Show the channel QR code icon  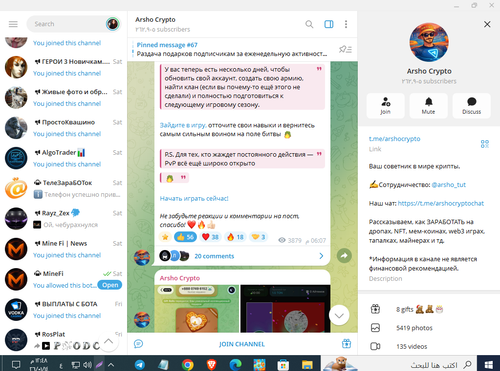tap(485, 144)
